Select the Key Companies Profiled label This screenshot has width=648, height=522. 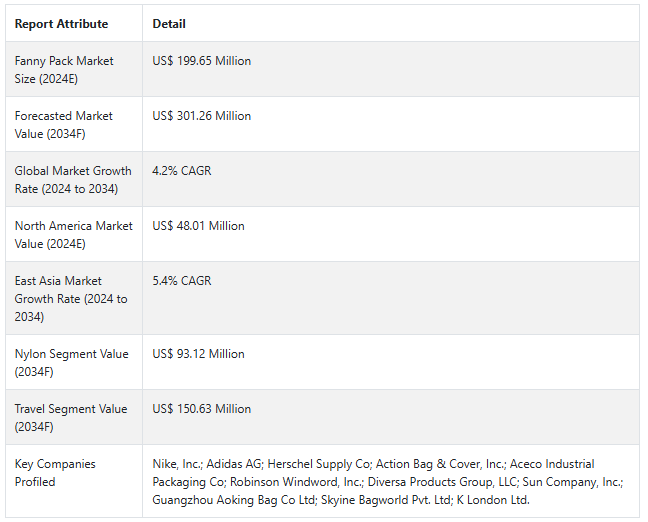click(55, 473)
